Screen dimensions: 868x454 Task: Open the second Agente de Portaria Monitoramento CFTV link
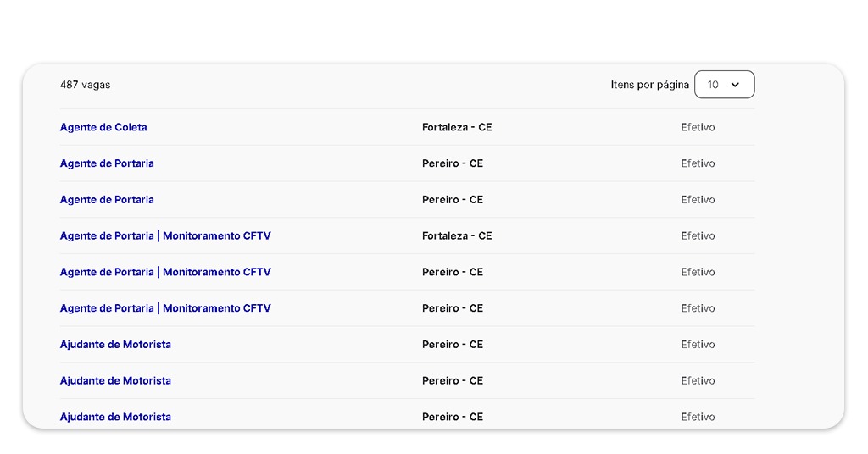coord(165,272)
